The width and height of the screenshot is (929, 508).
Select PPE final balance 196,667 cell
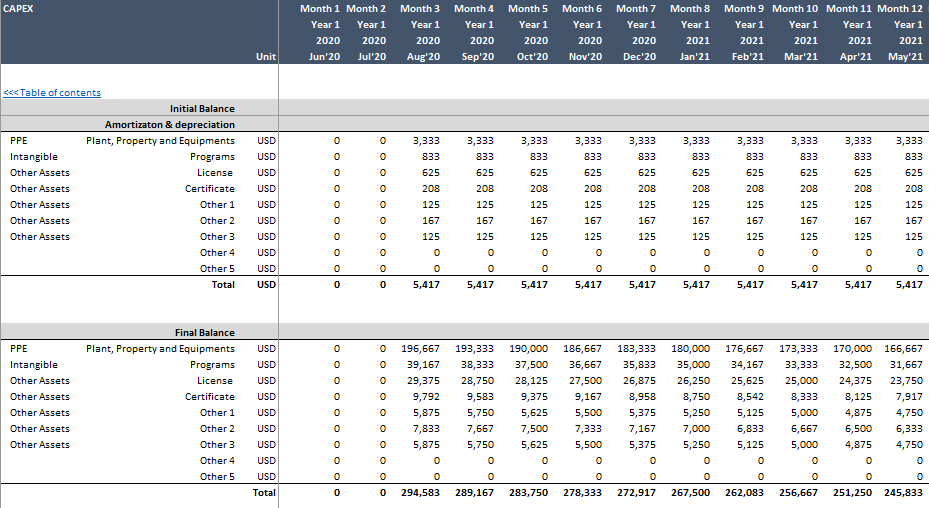pyautogui.click(x=421, y=349)
